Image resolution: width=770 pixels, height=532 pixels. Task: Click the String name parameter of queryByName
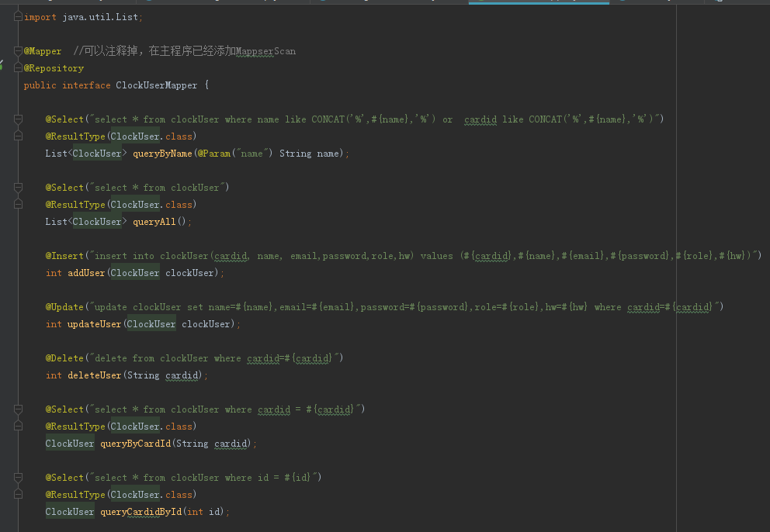pyautogui.click(x=309, y=154)
